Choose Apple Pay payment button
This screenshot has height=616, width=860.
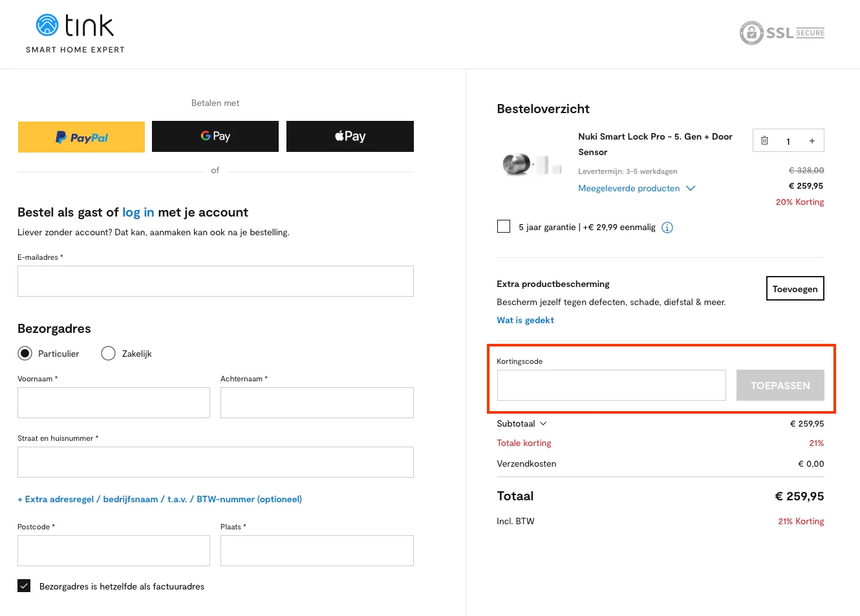pos(350,136)
